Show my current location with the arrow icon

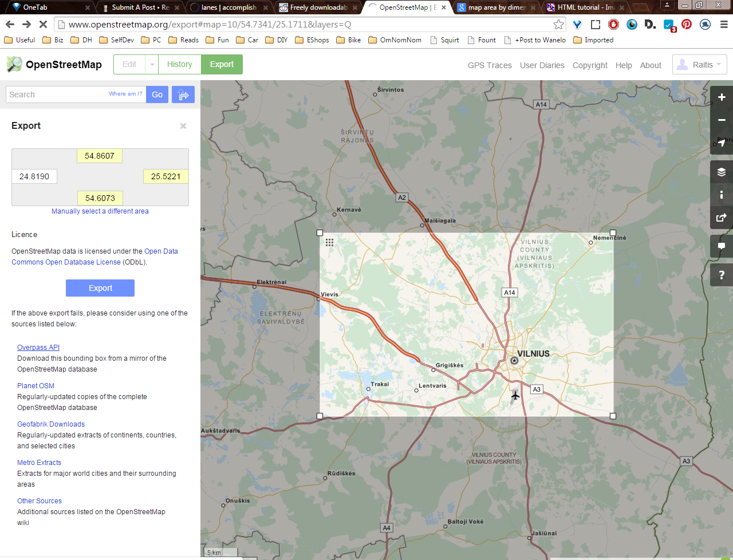click(721, 143)
